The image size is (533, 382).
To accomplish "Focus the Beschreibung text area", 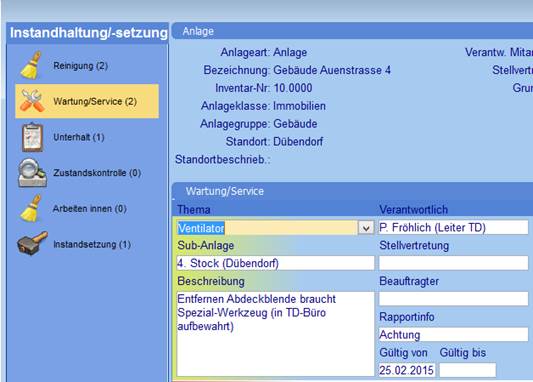I will point(275,334).
